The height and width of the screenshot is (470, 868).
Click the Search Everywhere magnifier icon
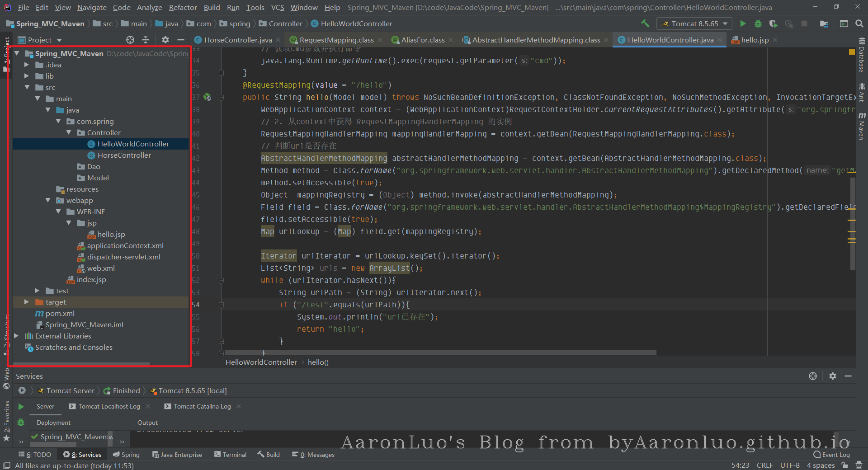(x=859, y=23)
